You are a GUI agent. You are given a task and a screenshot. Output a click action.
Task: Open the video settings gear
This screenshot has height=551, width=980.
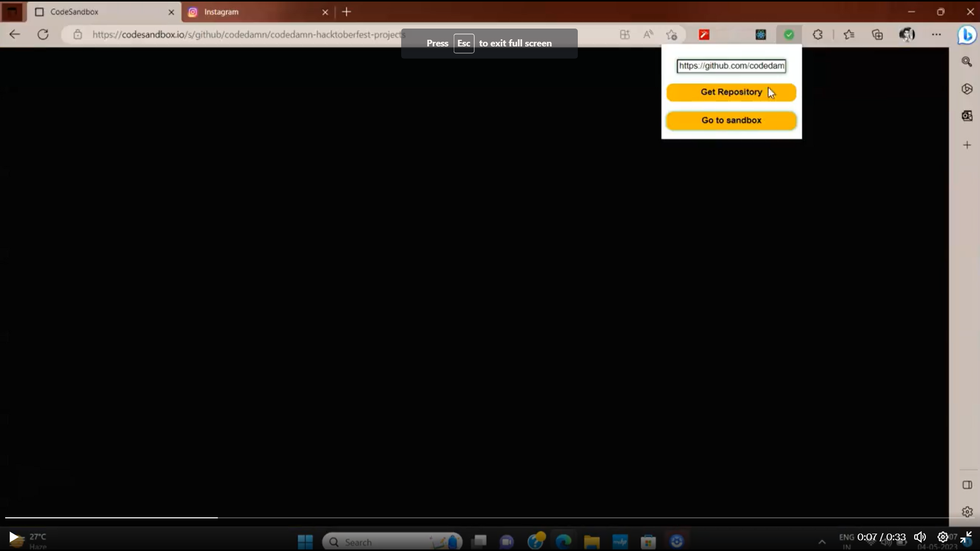[943, 537]
